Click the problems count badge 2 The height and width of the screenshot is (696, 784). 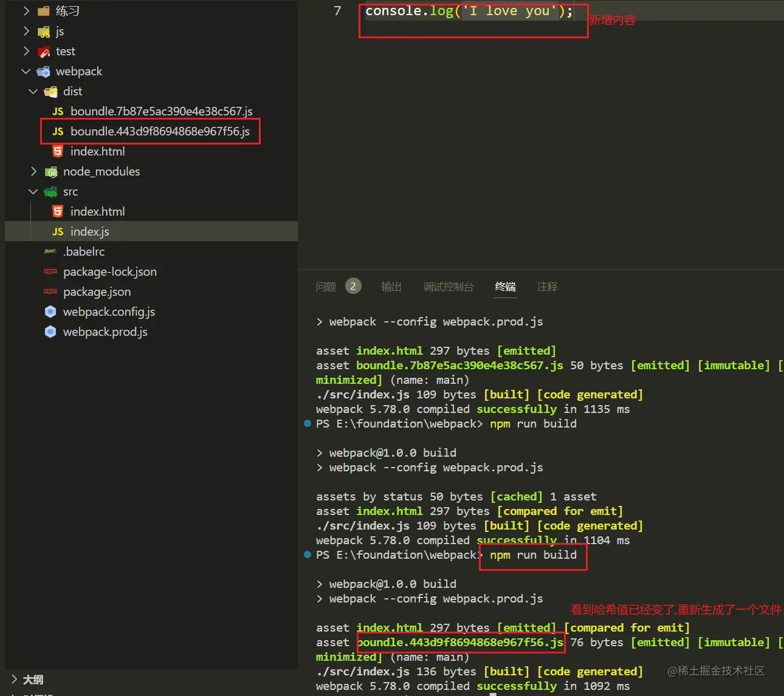(353, 286)
